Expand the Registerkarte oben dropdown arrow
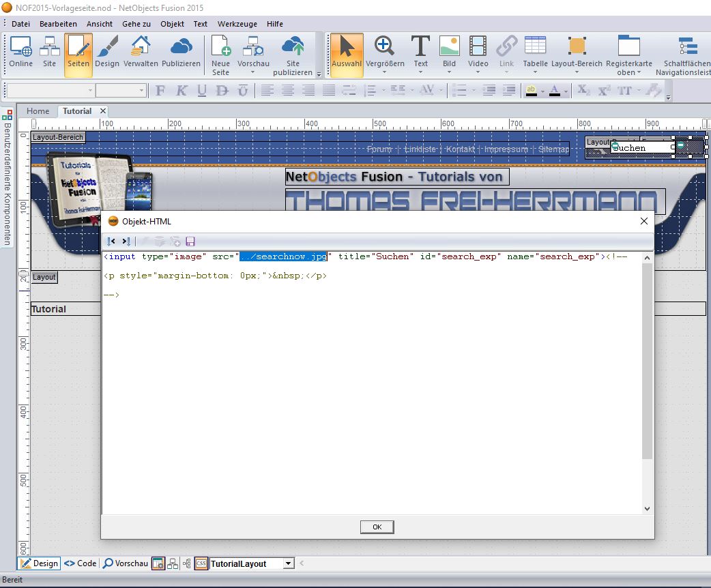This screenshot has height=588, width=711. [x=639, y=72]
